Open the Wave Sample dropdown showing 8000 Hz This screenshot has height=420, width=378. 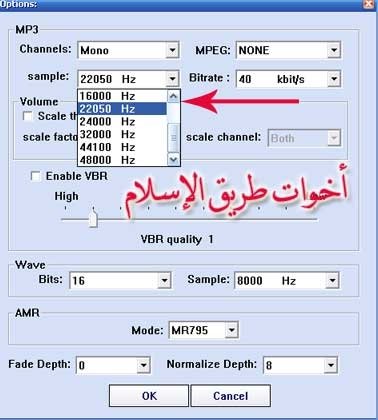[x=287, y=280]
